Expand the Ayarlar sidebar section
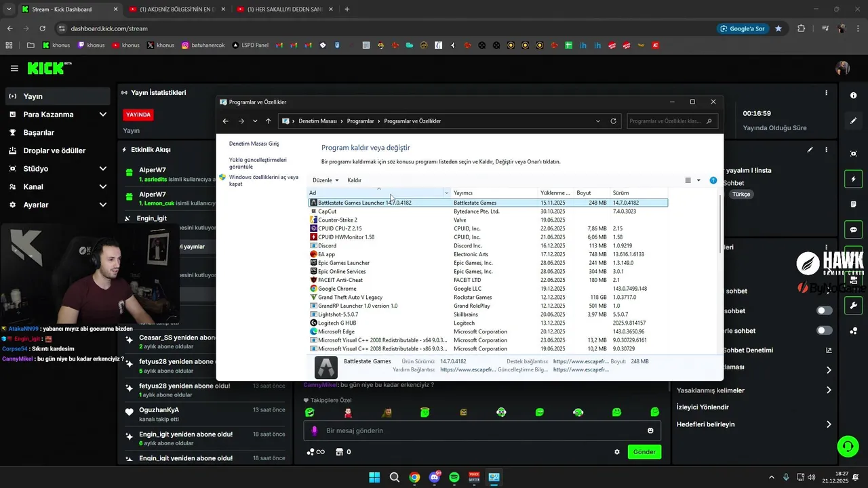This screenshot has width=868, height=488. pos(103,205)
